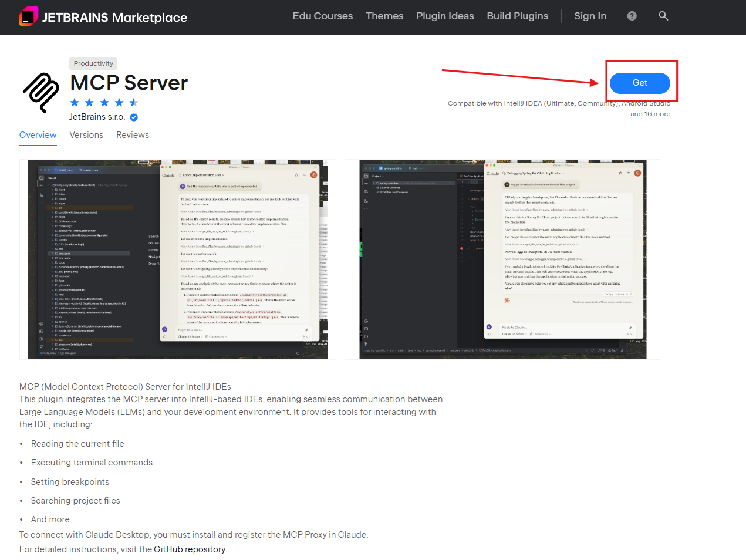The image size is (746, 560).
Task: Click 'Searching project files' bullet text
Action: coord(75,501)
